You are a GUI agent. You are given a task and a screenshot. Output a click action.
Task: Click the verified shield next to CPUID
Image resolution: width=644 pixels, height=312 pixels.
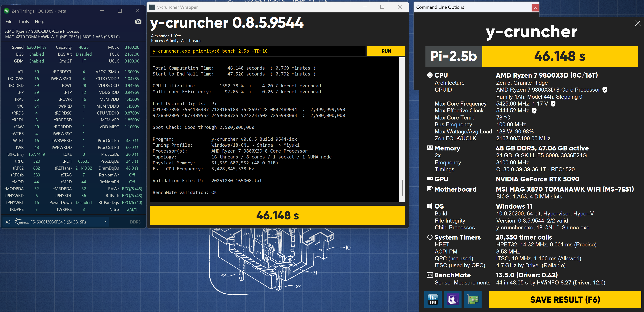[605, 90]
